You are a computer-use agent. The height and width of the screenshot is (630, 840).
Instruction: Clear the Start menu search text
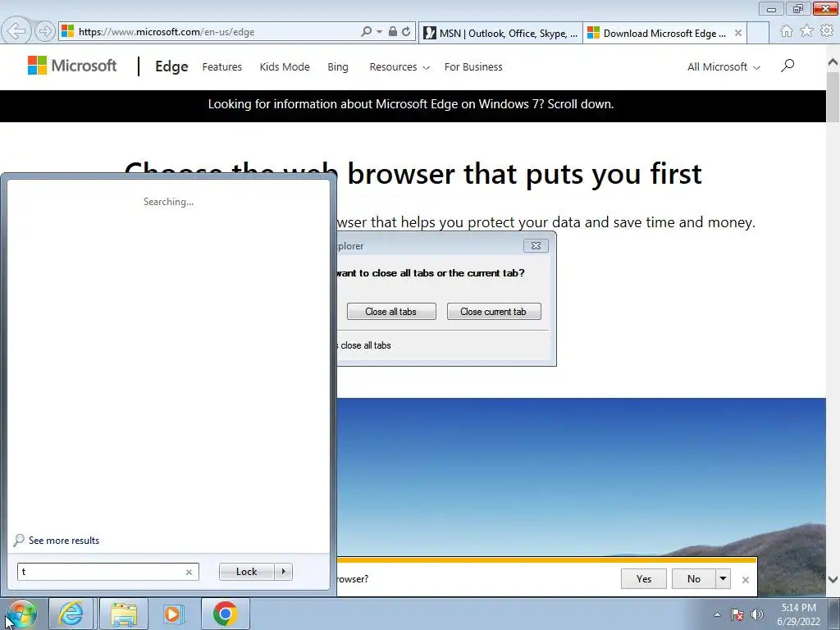point(189,572)
